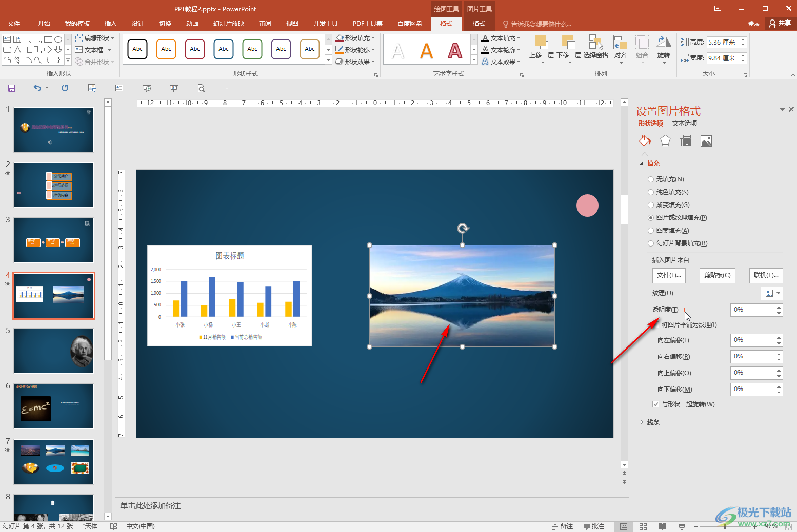Screen dimensions: 797x532
Task: Select the black-outlined Abc shape style
Action: (x=137, y=49)
